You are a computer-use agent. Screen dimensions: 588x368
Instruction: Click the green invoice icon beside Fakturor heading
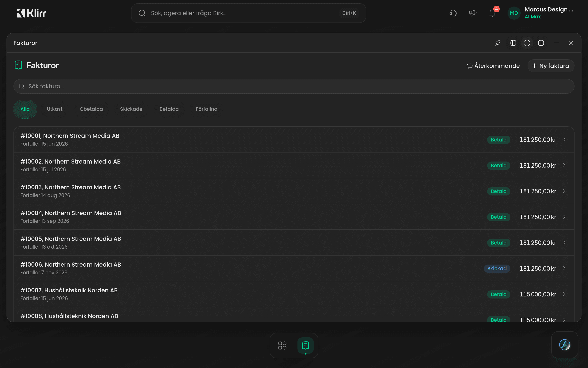click(x=18, y=65)
